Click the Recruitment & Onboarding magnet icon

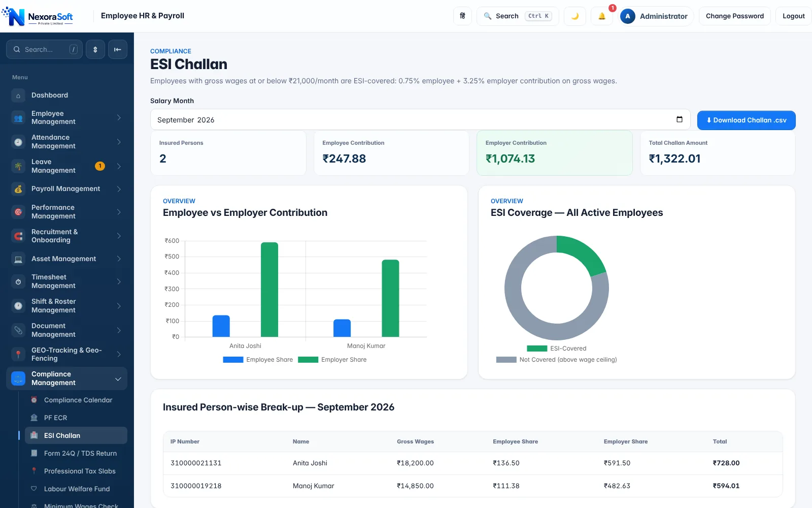click(x=18, y=236)
